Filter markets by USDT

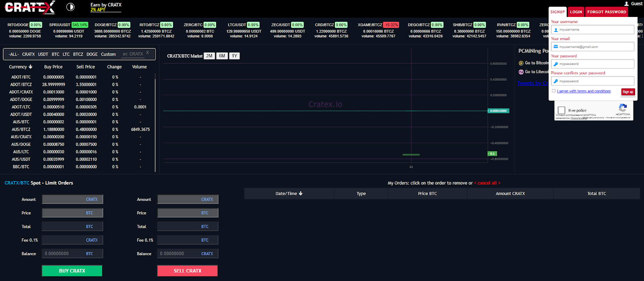click(x=43, y=54)
